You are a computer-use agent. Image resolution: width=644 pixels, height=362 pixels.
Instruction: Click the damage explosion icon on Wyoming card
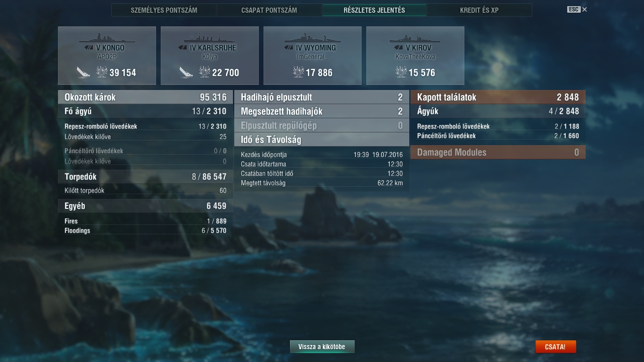tap(298, 72)
